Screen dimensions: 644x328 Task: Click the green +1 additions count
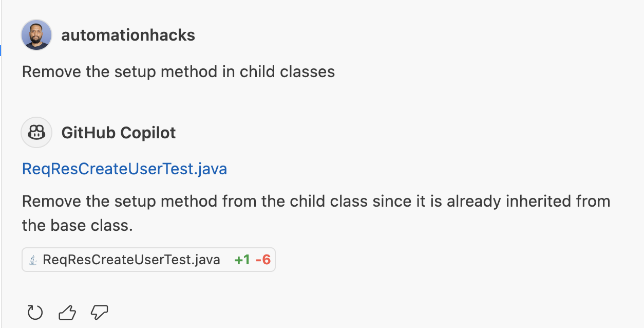point(242,260)
